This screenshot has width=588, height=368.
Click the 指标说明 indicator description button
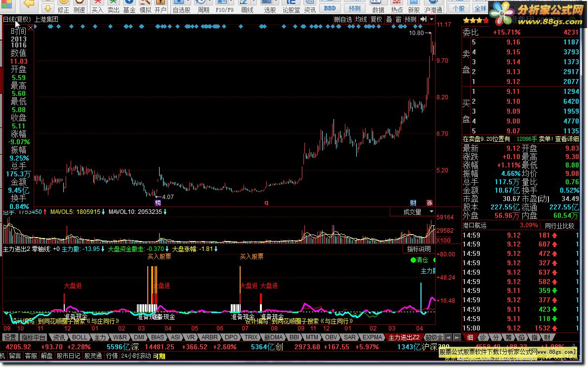(x=419, y=249)
